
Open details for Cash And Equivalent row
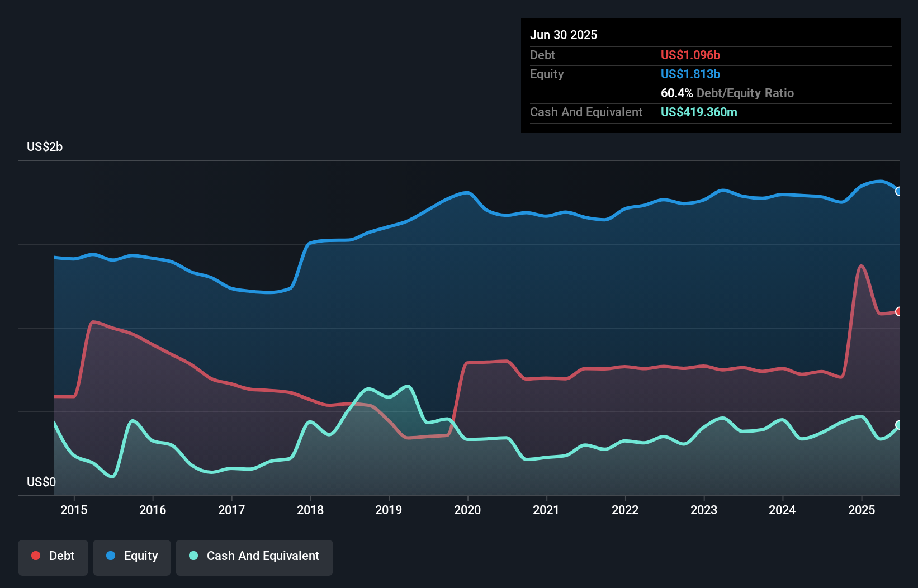(586, 112)
